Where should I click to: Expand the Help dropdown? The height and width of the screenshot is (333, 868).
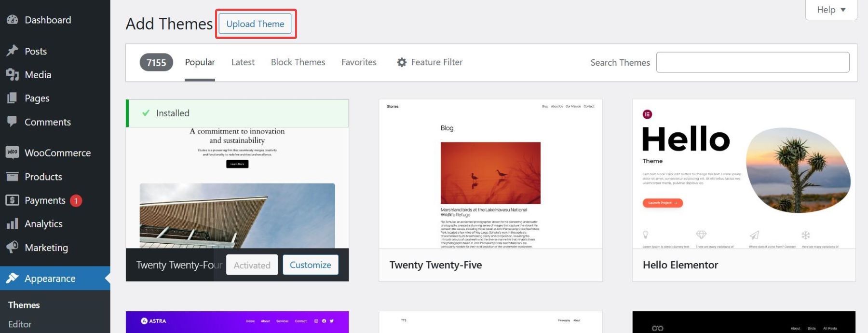click(x=831, y=10)
